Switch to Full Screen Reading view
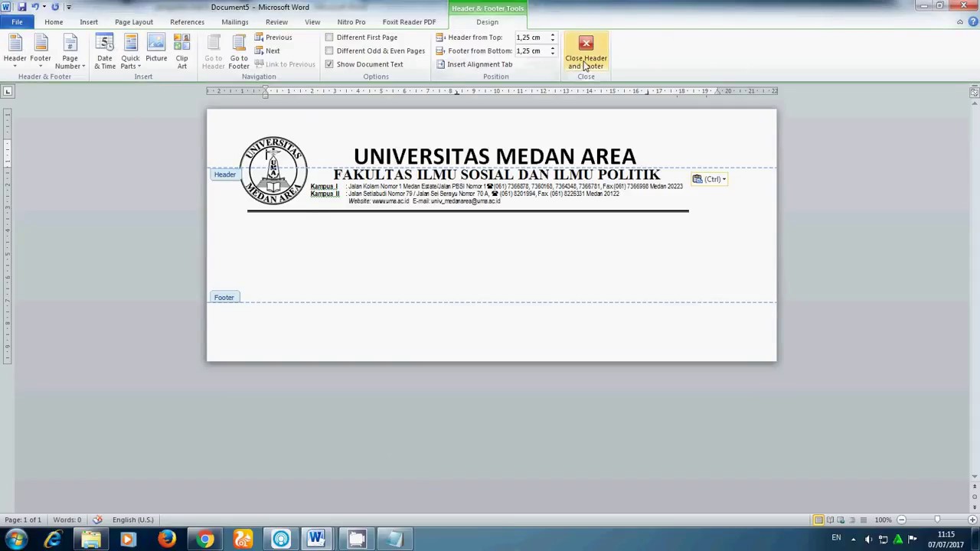 click(830, 520)
